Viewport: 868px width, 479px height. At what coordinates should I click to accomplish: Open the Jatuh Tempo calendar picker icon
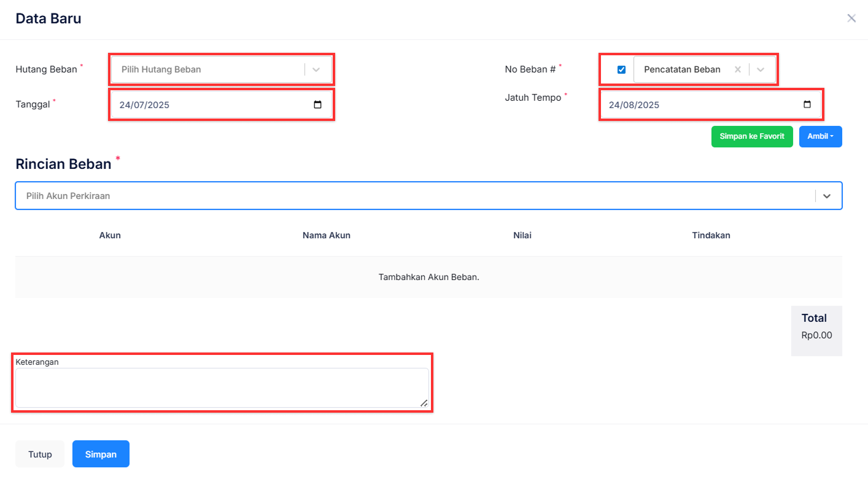pos(807,105)
